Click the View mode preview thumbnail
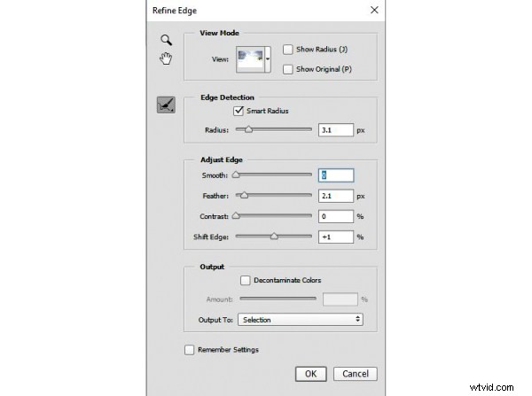 [250, 59]
